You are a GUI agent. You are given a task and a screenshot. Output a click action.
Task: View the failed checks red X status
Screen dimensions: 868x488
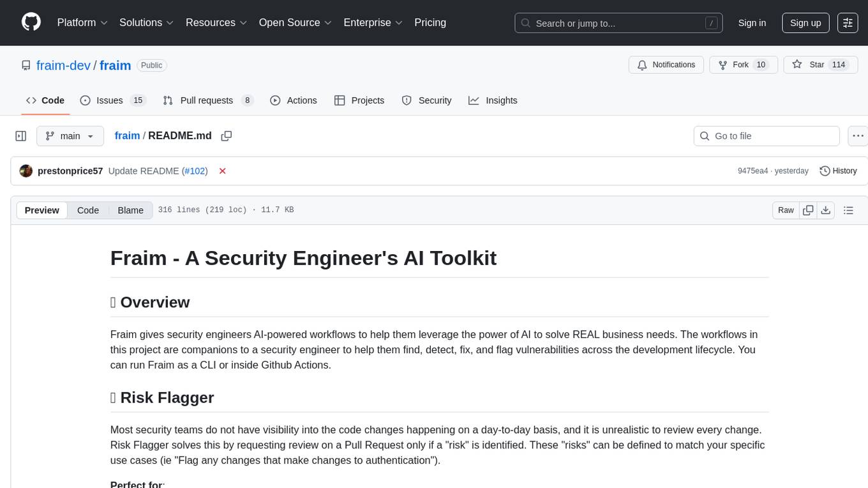[x=223, y=171]
